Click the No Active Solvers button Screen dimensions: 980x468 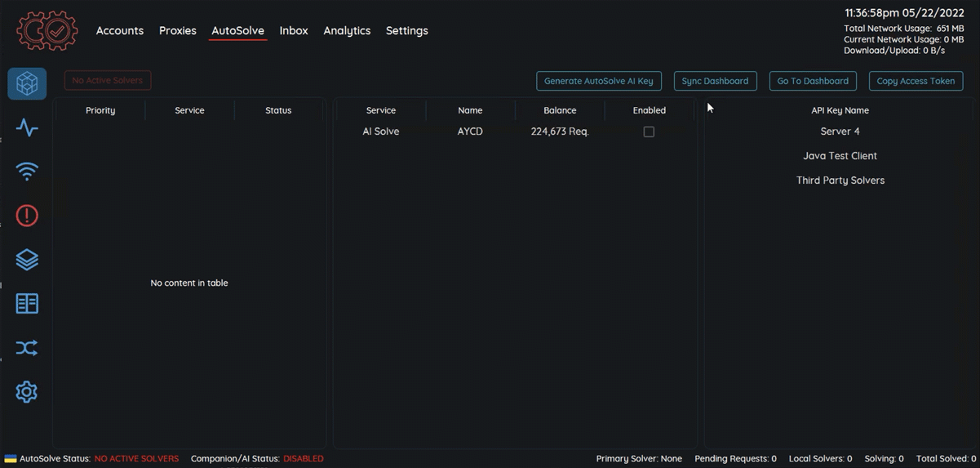coord(108,80)
